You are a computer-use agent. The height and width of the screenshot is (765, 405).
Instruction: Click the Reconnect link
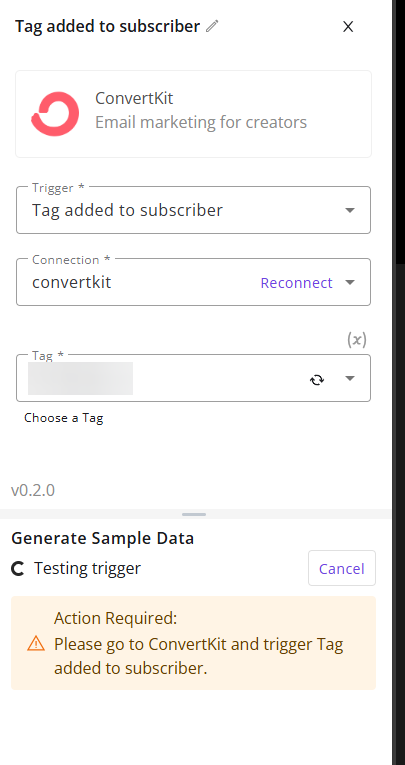(x=296, y=283)
